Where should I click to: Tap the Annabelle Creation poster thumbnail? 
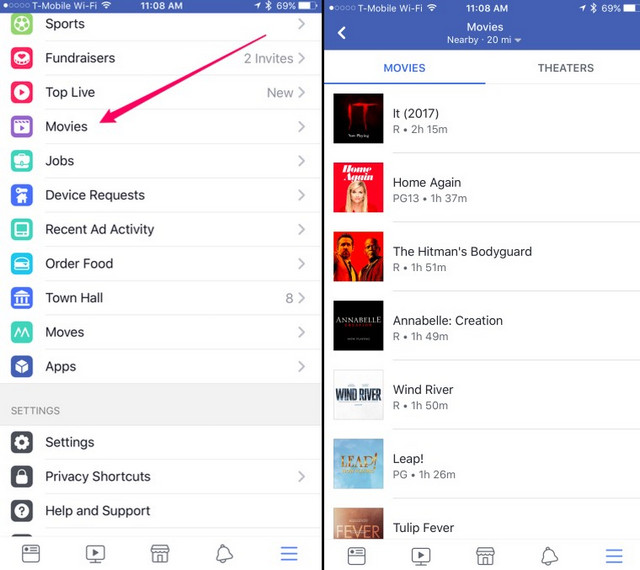pyautogui.click(x=358, y=325)
